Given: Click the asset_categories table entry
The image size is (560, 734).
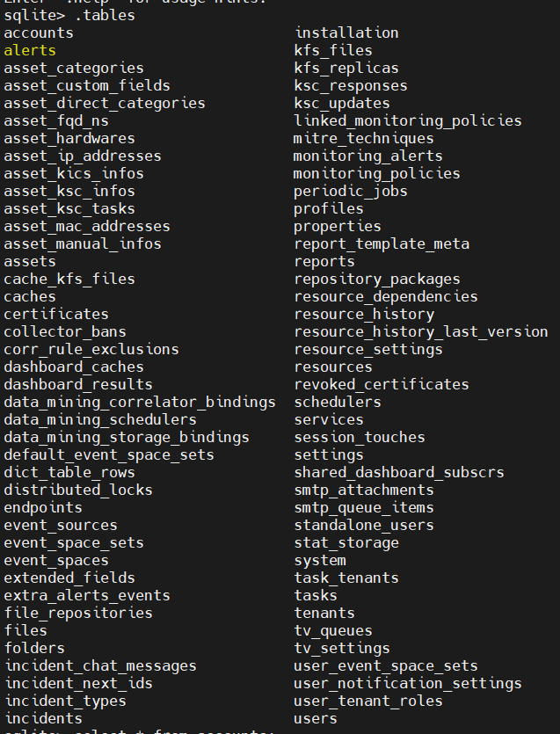Looking at the screenshot, I should click(74, 68).
